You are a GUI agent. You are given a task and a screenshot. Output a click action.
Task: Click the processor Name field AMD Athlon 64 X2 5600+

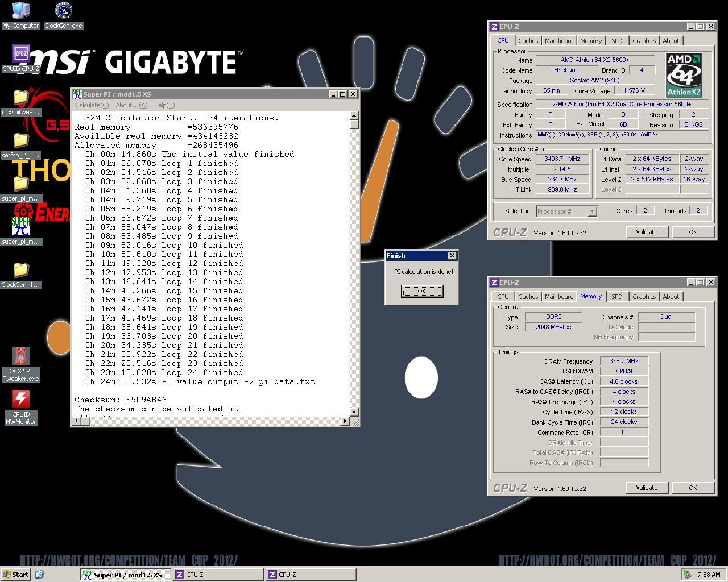595,60
